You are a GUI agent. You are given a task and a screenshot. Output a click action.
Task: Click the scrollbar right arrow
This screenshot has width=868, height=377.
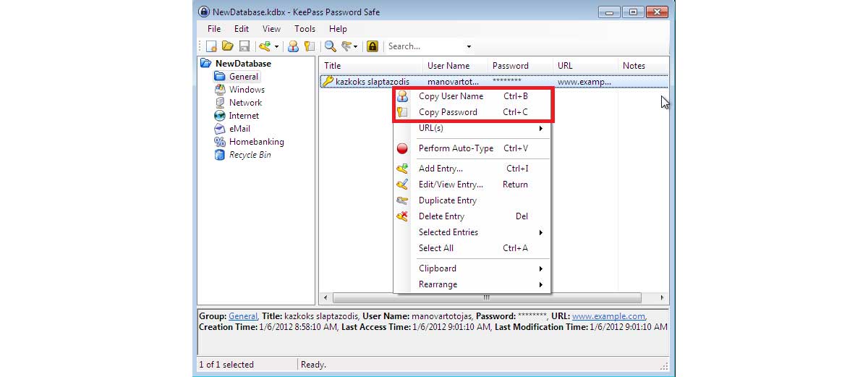(661, 297)
